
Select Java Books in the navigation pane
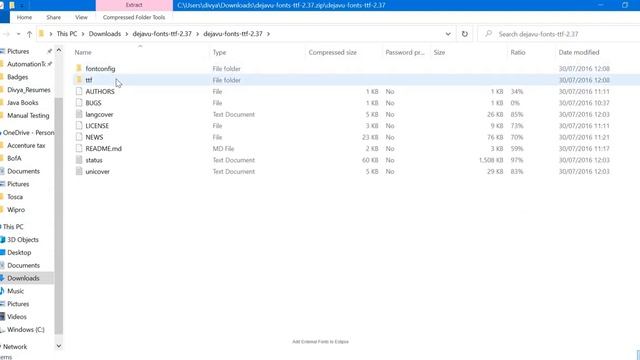tap(22, 102)
